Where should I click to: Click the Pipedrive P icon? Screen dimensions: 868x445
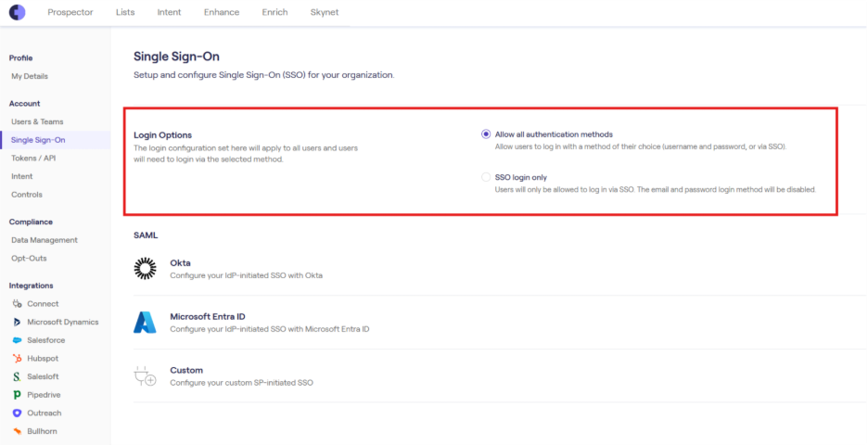(18, 395)
